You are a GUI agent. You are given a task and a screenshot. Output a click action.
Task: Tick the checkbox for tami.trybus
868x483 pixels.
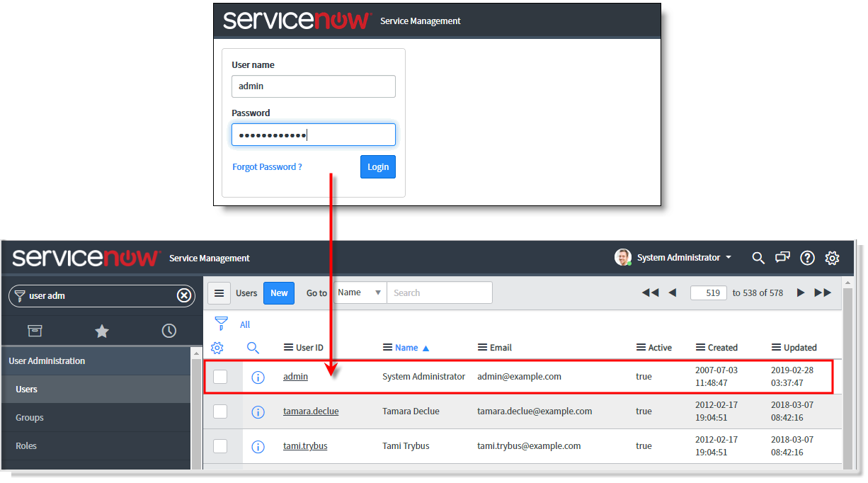pyautogui.click(x=221, y=446)
